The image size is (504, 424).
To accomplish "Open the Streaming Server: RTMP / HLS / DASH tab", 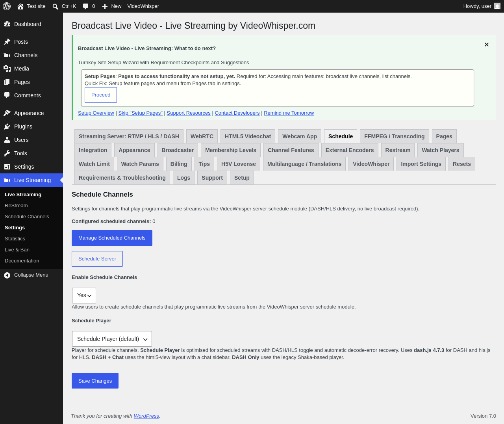I will [129, 136].
